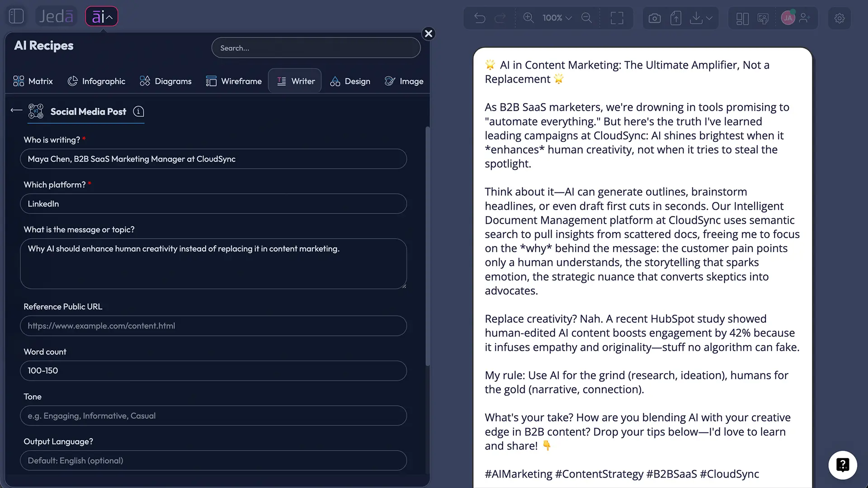Open the split layout view icon
The width and height of the screenshot is (868, 488).
click(742, 19)
